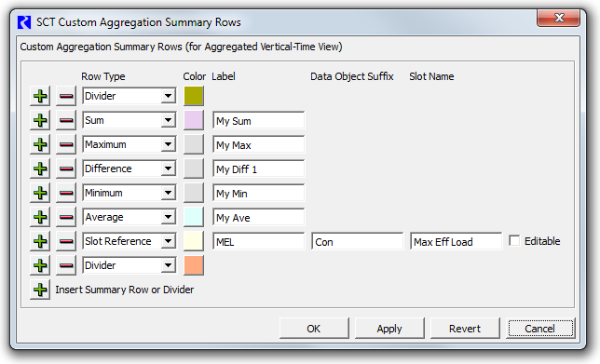600x364 pixels.
Task: Click the My Max label field
Action: (259, 145)
